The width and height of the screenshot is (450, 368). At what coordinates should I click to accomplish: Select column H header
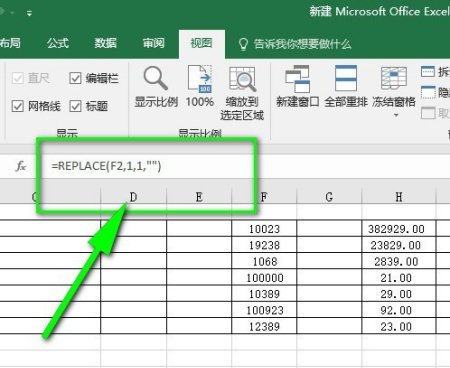point(399,197)
